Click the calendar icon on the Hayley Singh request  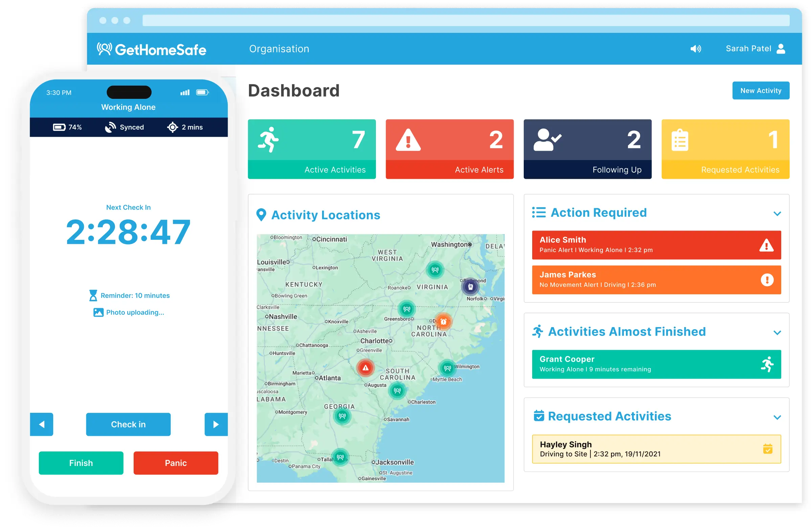tap(767, 449)
